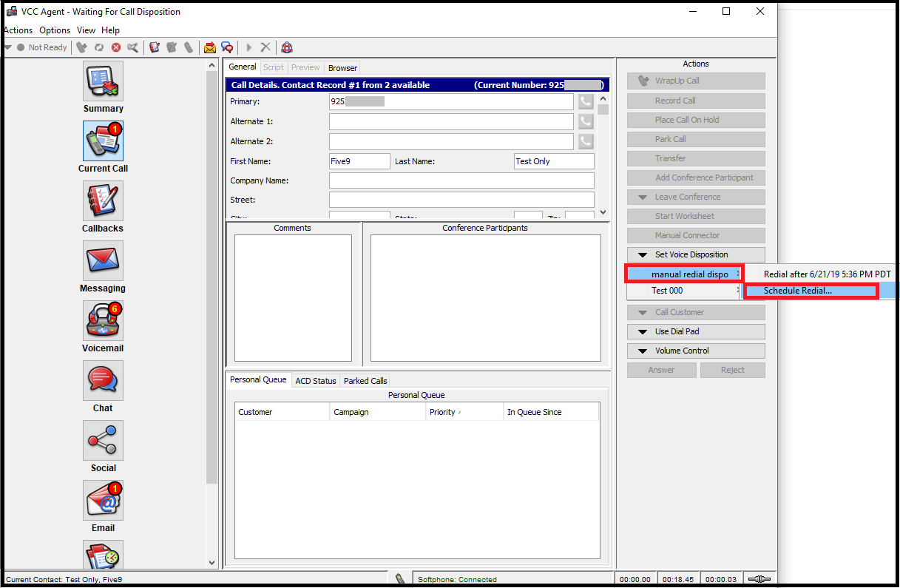The height and width of the screenshot is (588, 900).
Task: Open the Email panel icon
Action: [x=103, y=500]
